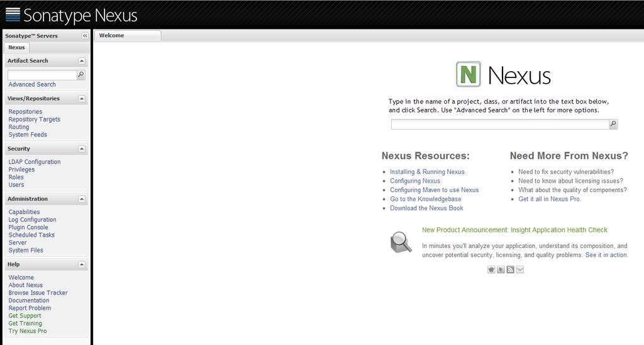Collapse the Security section

(x=82, y=149)
